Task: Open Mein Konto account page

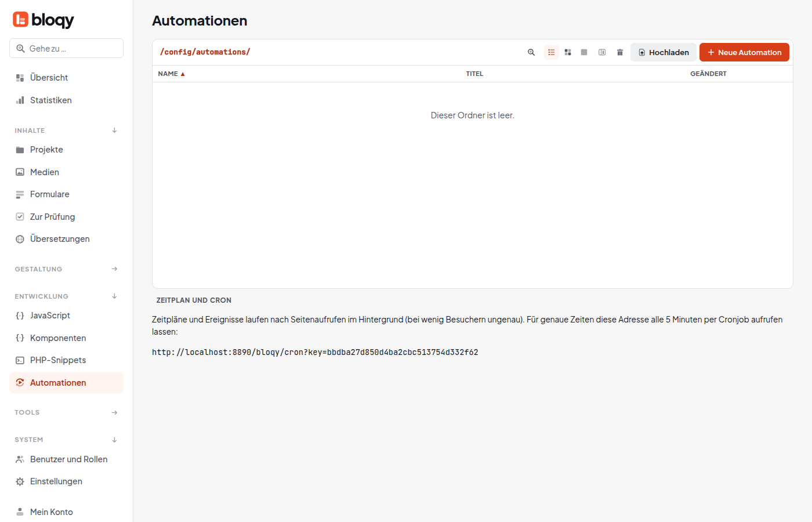Action: 66,512
